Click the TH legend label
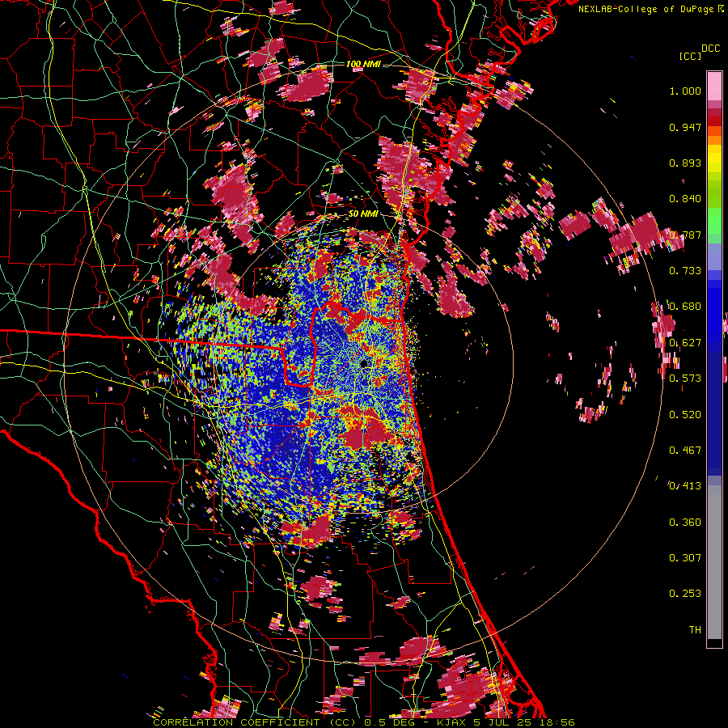This screenshot has width=728, height=728. 695,630
